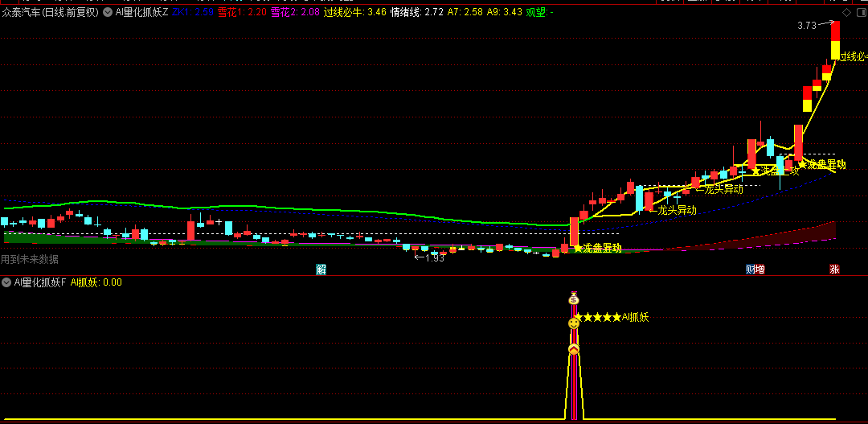Click the lower 龙头异动 signal label
868x424 pixels.
coord(677,210)
